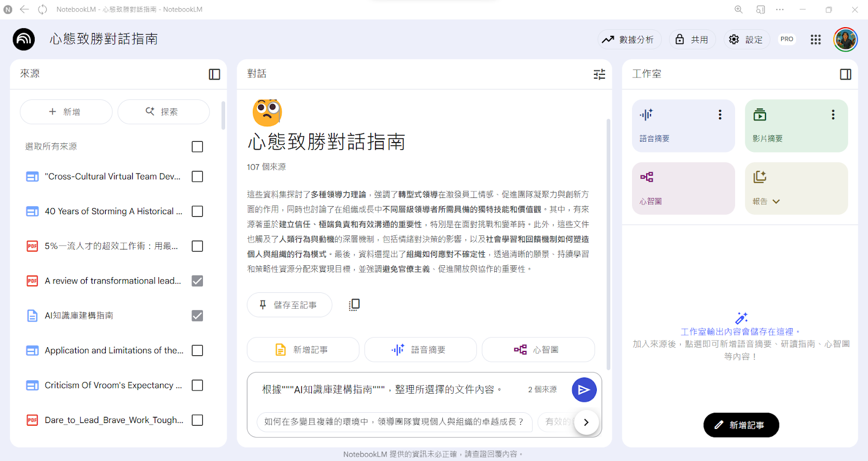Collapse the Sources panel with its toggle icon

point(214,74)
